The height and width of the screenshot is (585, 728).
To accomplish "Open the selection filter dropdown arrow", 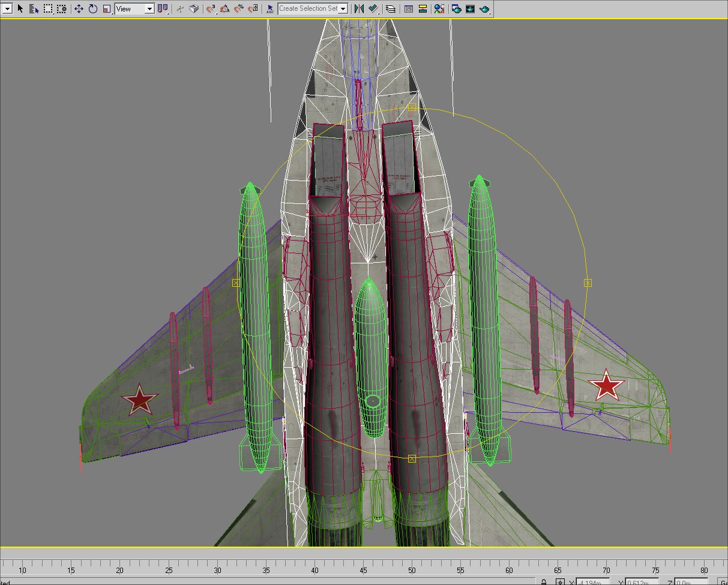I will tap(7, 8).
